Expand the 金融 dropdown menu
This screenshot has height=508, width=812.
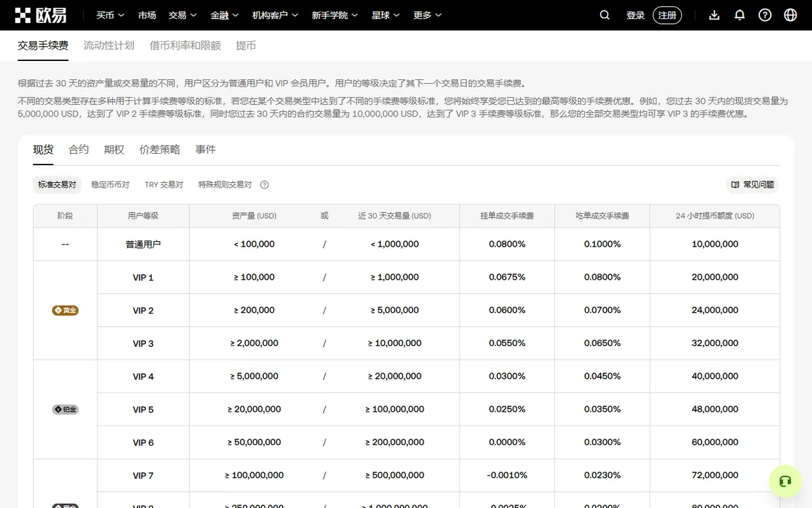pyautogui.click(x=224, y=15)
